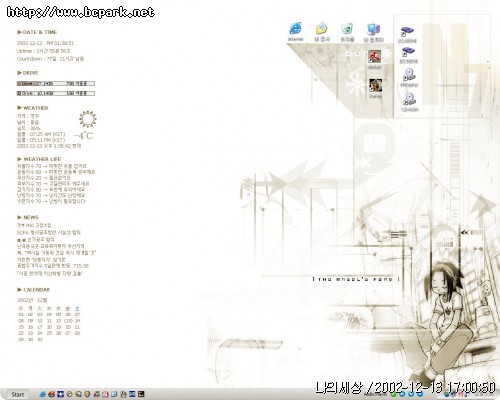
Task: Launch the red shortcut icon below My Computer
Action: click(375, 56)
